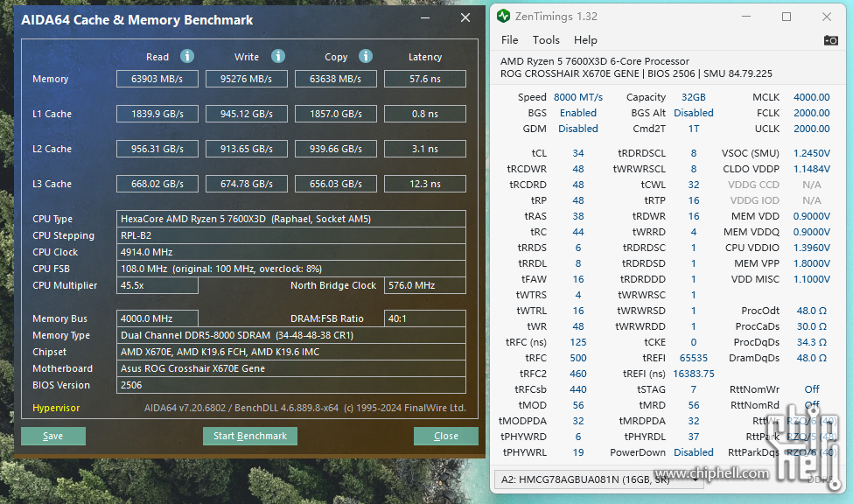
Task: Click Start Benchmark in AIDA64
Action: point(250,436)
